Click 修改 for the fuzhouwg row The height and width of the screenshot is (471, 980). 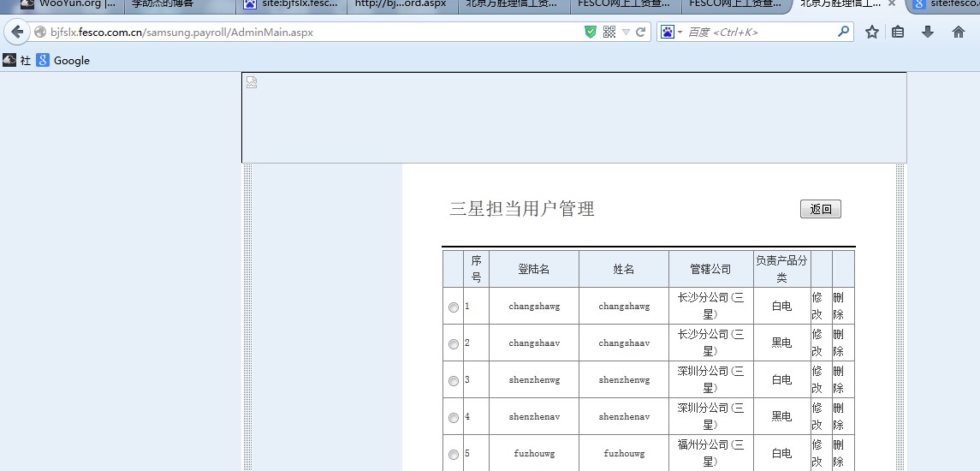(817, 454)
